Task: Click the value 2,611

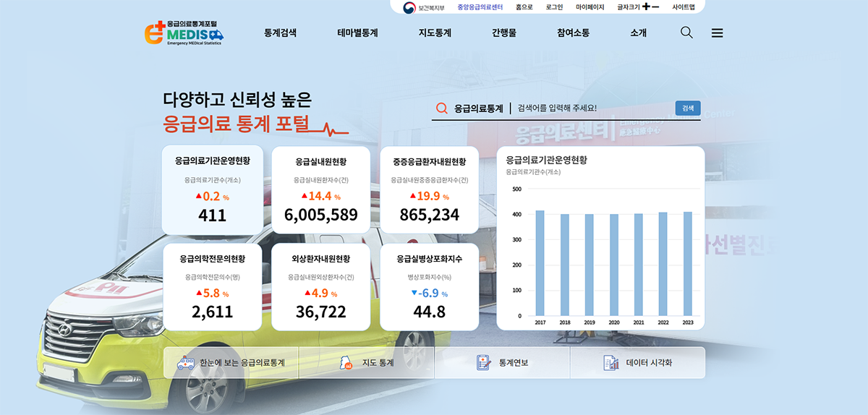Action: [212, 312]
